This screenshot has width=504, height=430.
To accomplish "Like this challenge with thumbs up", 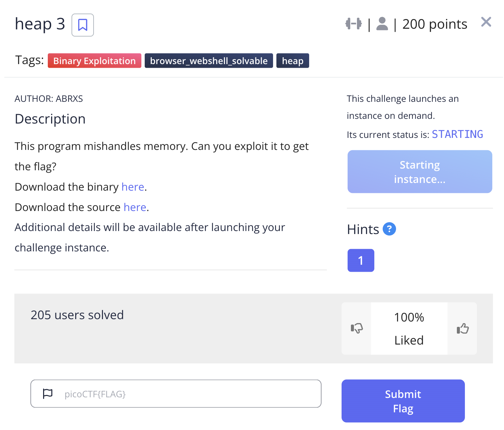I will pyautogui.click(x=463, y=329).
